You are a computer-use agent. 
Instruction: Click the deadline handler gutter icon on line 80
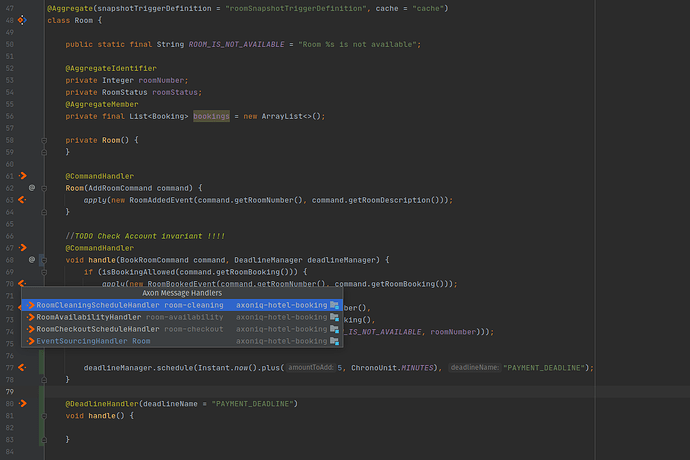coord(22,403)
